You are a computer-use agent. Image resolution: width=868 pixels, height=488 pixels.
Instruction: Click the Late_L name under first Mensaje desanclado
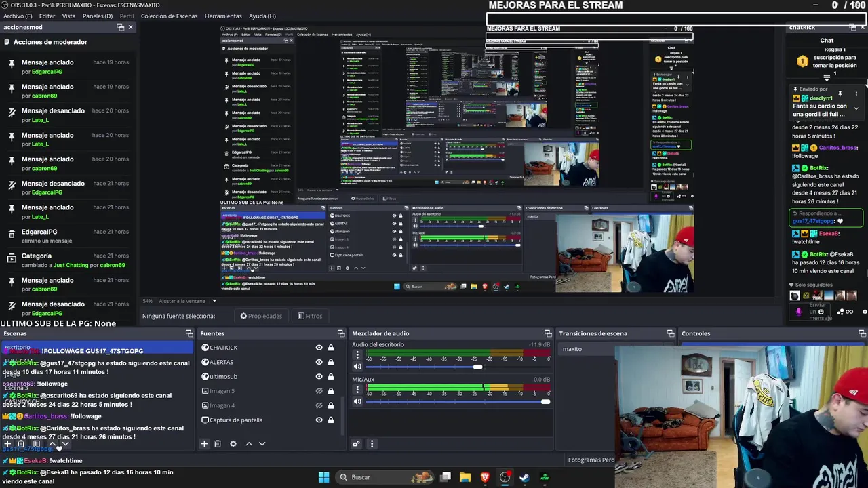coord(40,120)
